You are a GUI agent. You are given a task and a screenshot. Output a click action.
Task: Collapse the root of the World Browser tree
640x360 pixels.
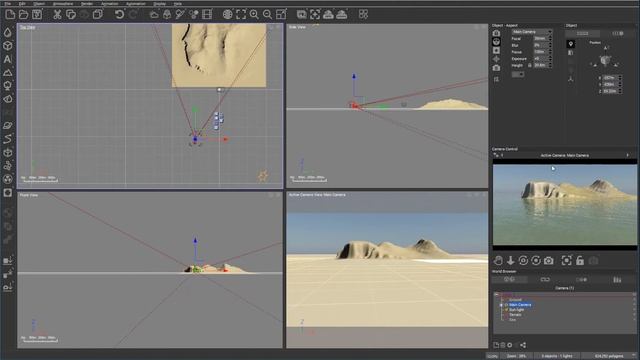click(x=496, y=294)
